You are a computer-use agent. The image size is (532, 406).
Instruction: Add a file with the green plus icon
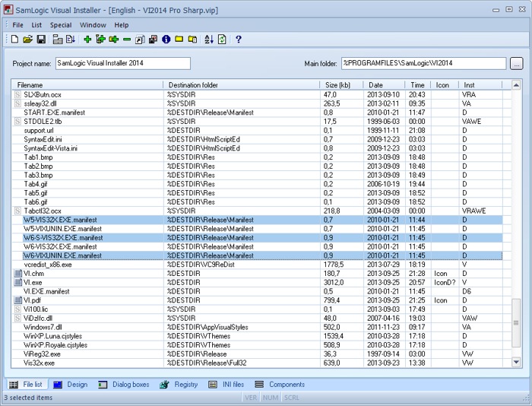click(x=87, y=40)
